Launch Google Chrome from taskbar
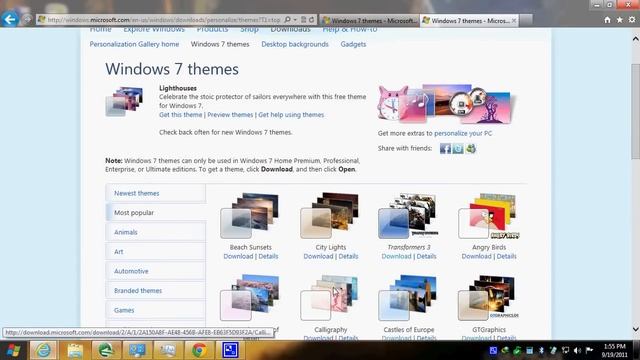 (x=199, y=350)
